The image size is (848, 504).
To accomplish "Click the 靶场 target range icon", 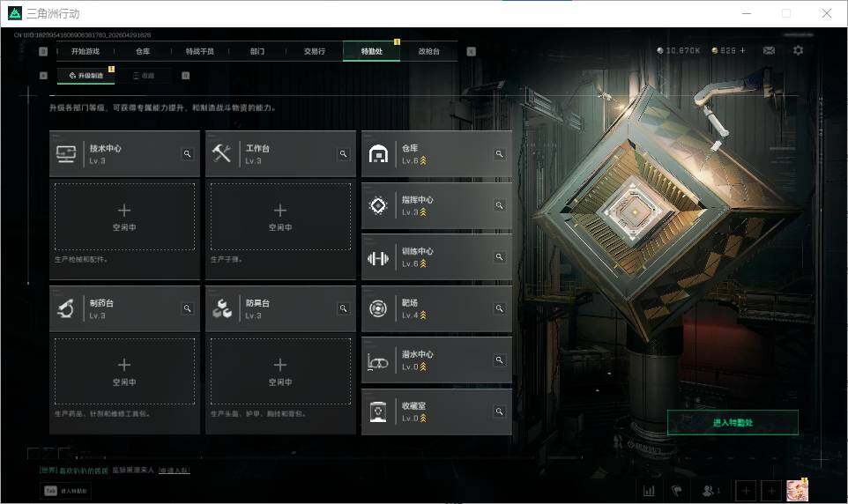I will tap(378, 308).
